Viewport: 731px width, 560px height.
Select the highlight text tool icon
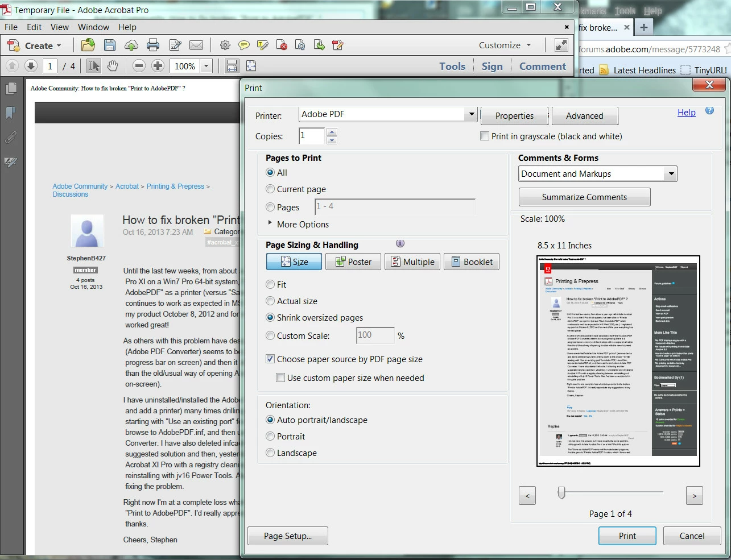263,45
